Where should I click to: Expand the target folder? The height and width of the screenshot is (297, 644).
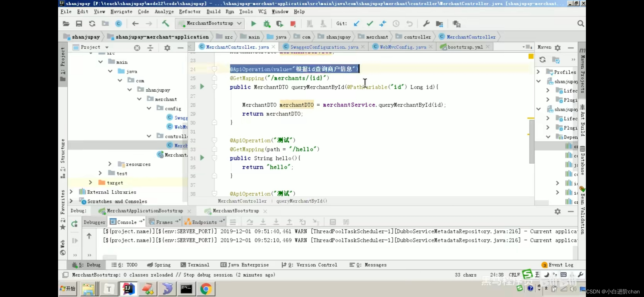[90, 183]
